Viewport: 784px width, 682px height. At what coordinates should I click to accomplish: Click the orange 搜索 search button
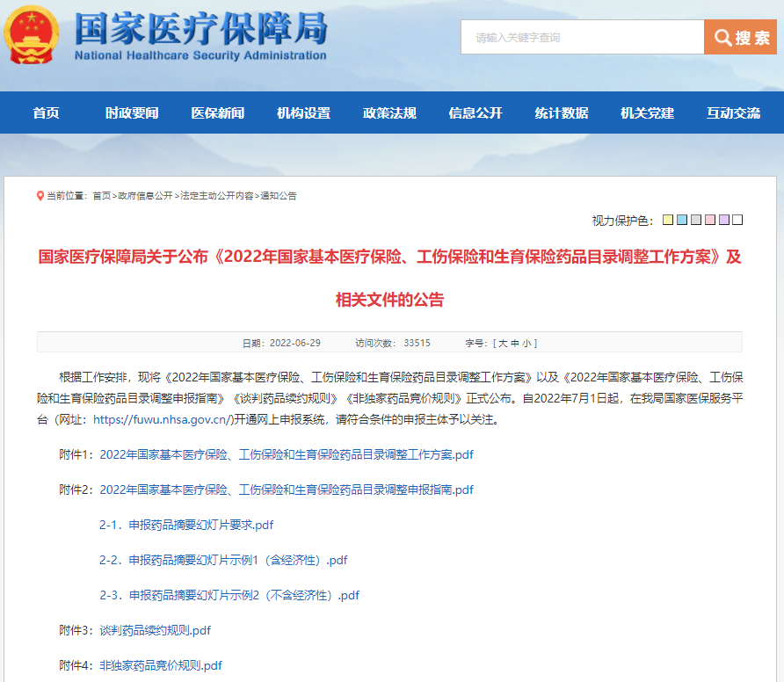[740, 37]
